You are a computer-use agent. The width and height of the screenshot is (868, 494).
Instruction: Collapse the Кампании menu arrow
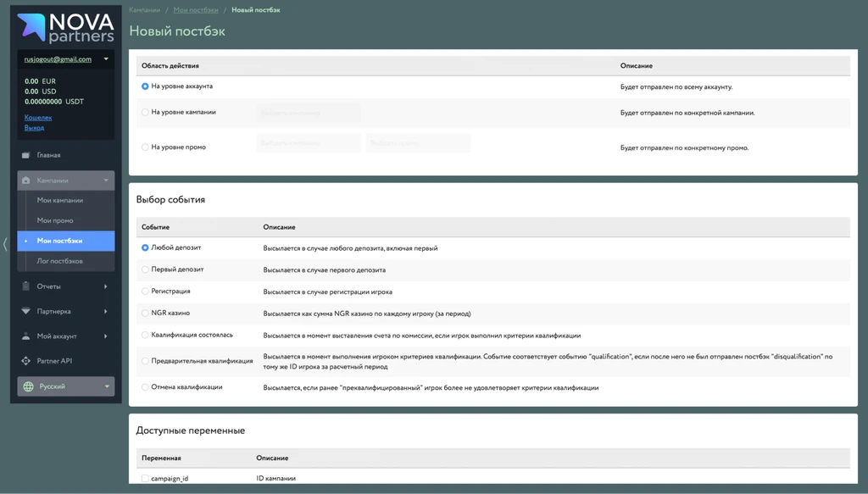[106, 180]
